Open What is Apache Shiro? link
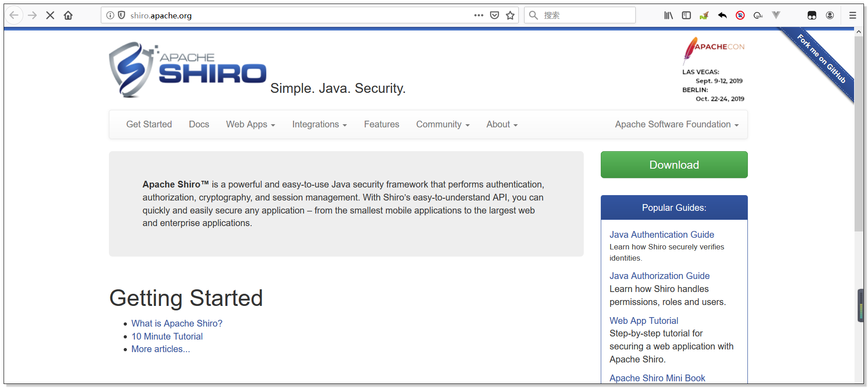Image resolution: width=868 pixels, height=388 pixels. pos(177,323)
